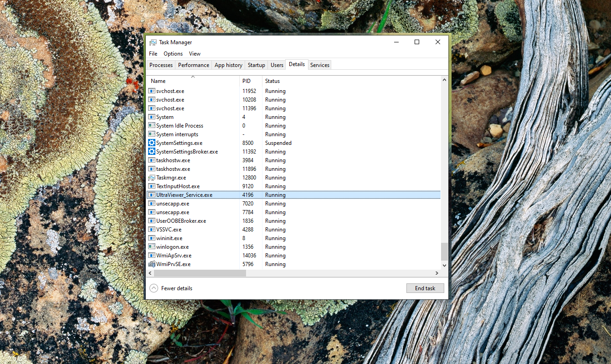Click the Task Manager title bar icon
The width and height of the screenshot is (611, 364).
(x=153, y=42)
